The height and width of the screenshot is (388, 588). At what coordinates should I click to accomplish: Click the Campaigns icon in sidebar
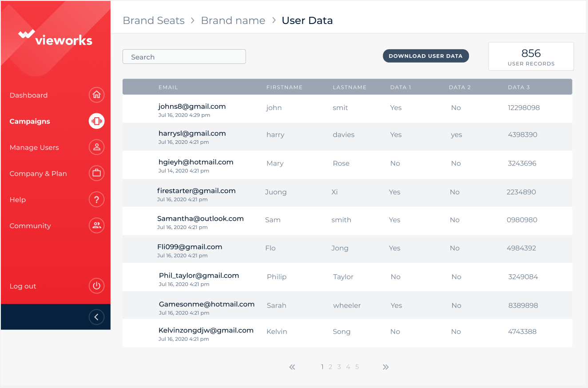[x=96, y=121]
